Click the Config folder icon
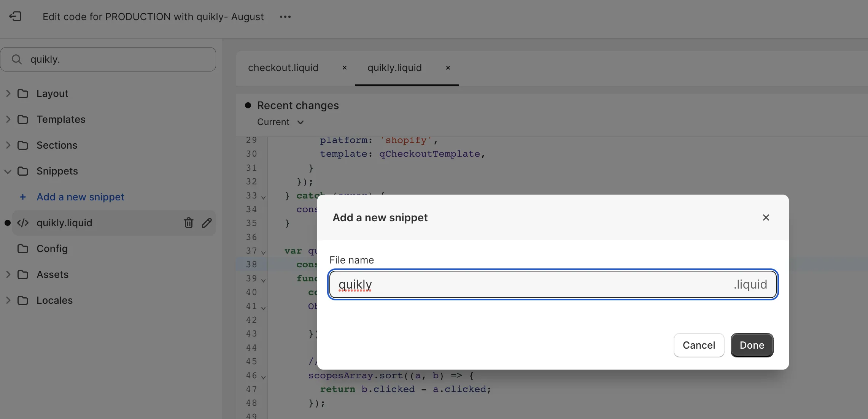 pyautogui.click(x=23, y=249)
